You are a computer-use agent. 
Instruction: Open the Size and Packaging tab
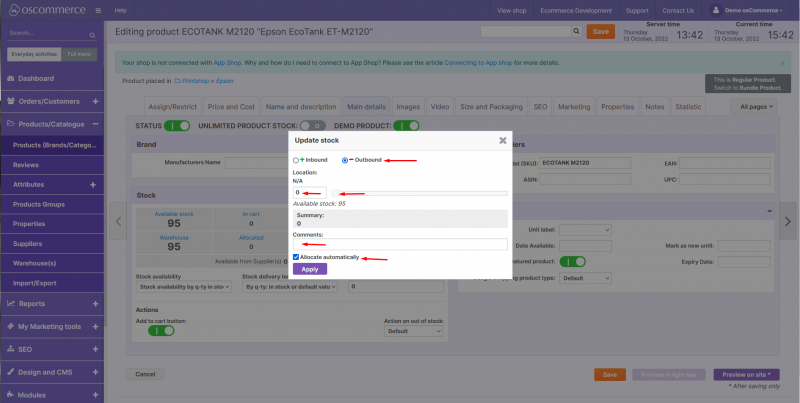(x=490, y=106)
